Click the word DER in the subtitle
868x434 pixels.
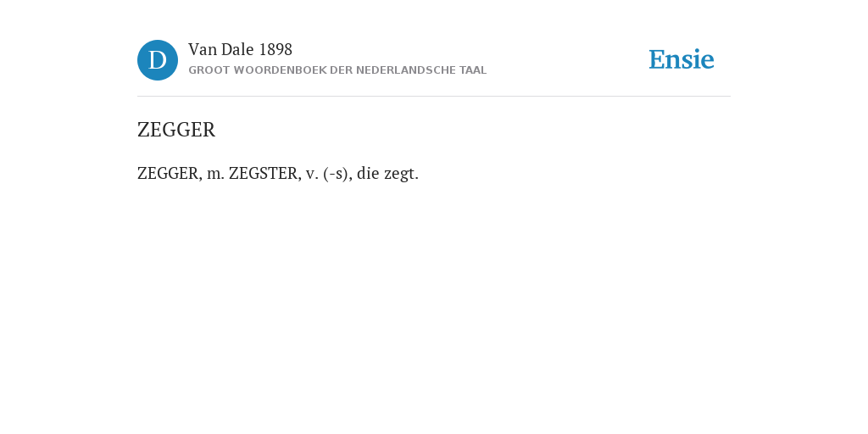click(x=341, y=70)
